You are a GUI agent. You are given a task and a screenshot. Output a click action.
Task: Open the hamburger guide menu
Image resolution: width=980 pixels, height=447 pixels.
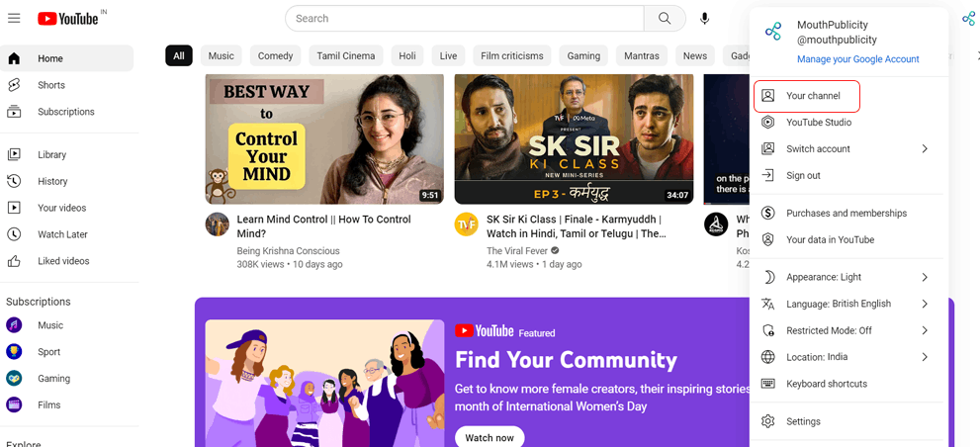tap(14, 18)
